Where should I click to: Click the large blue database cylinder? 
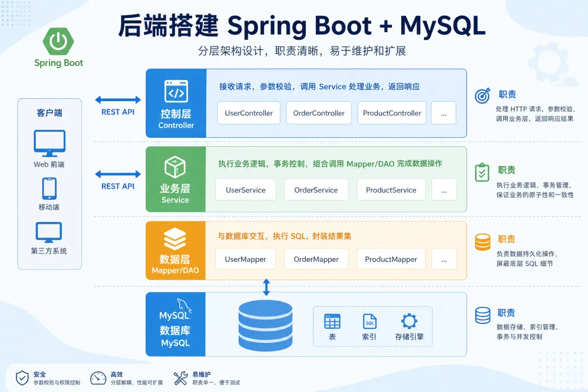point(266,325)
